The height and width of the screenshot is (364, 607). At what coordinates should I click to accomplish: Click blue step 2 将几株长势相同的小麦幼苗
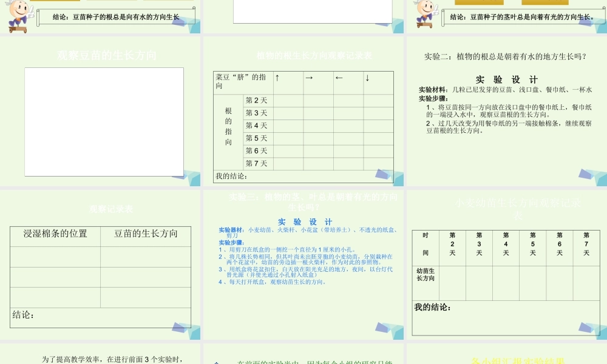[x=306, y=259]
